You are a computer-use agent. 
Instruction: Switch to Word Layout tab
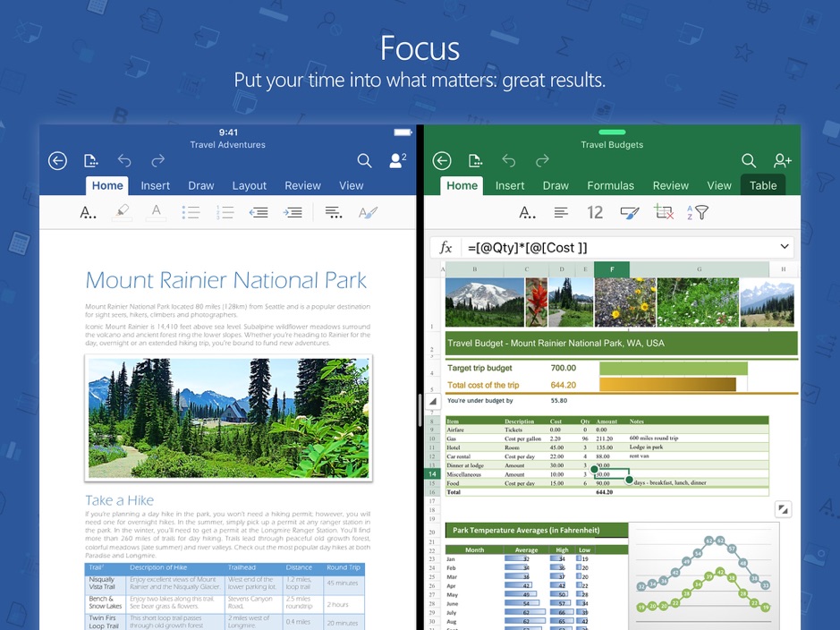pos(249,185)
